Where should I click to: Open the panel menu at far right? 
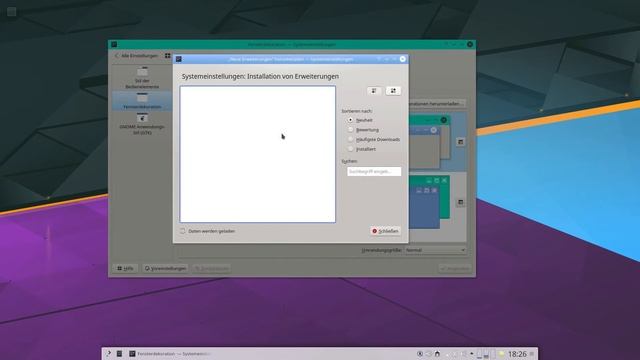[x=532, y=354]
